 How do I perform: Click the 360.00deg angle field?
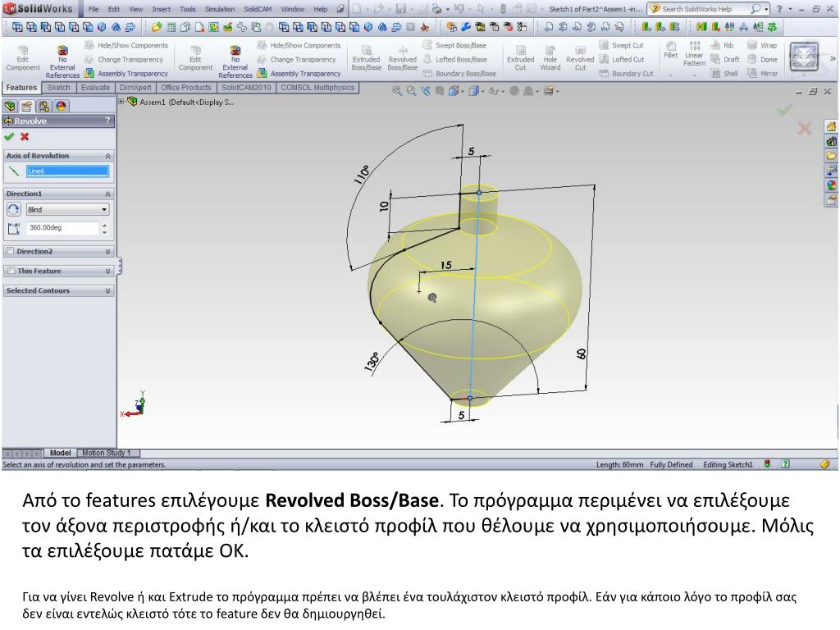[x=62, y=228]
